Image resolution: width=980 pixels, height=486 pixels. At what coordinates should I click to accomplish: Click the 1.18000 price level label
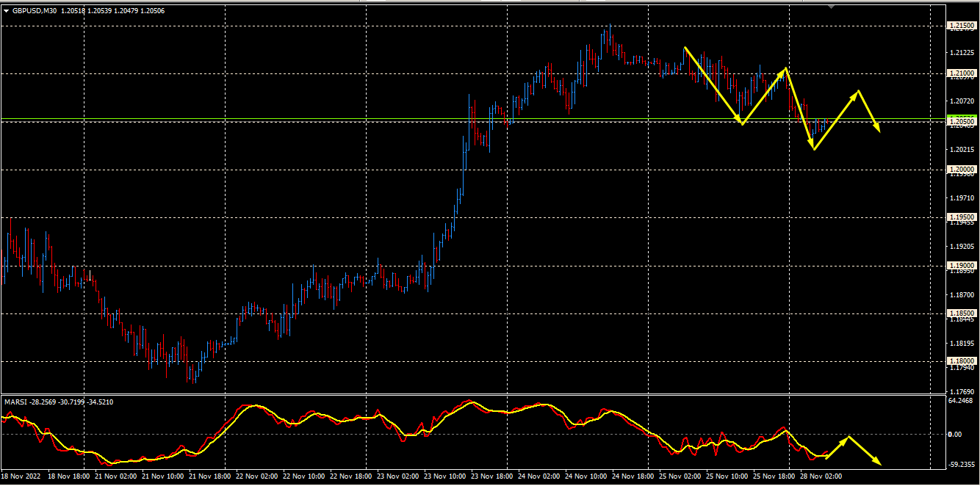coord(961,361)
